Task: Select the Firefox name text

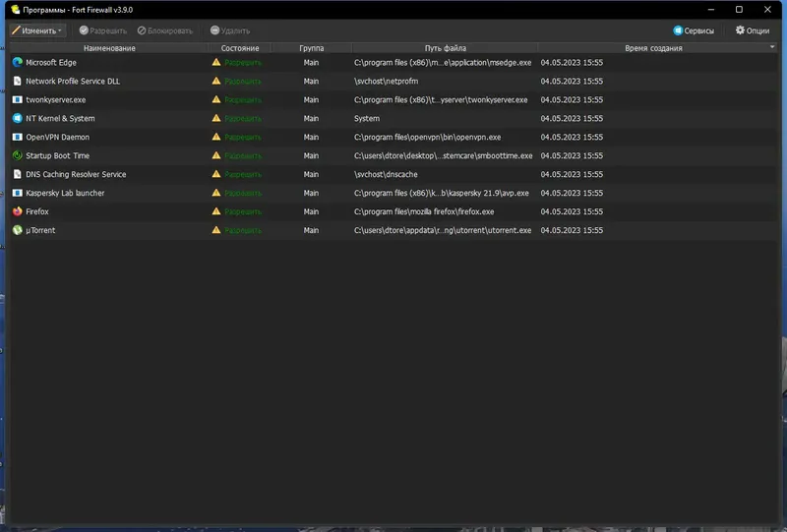Action: click(37, 211)
